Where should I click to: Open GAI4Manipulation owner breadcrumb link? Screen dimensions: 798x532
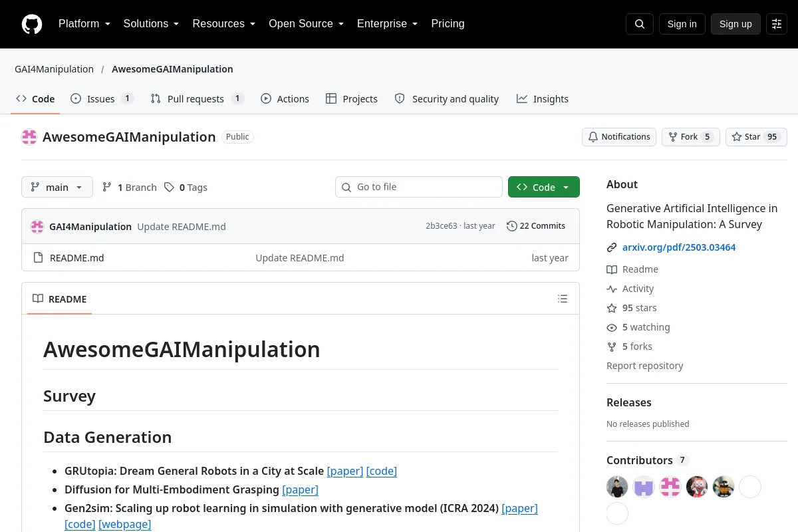click(54, 69)
